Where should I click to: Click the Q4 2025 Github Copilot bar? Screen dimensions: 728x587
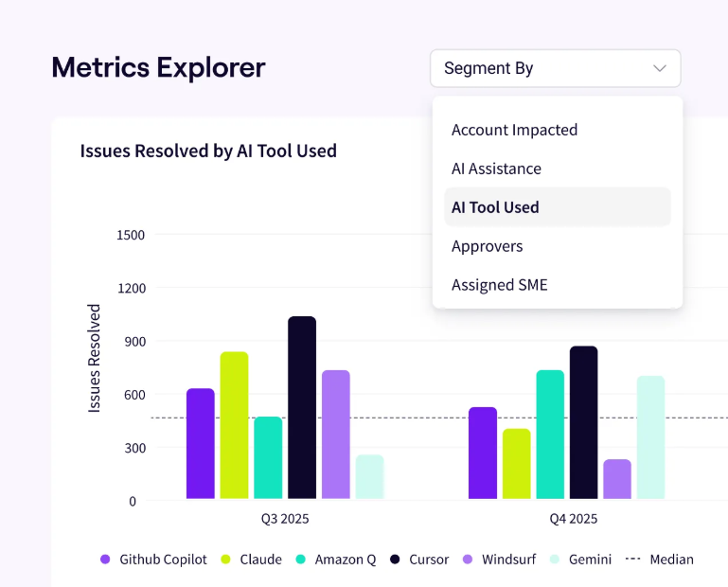(483, 454)
